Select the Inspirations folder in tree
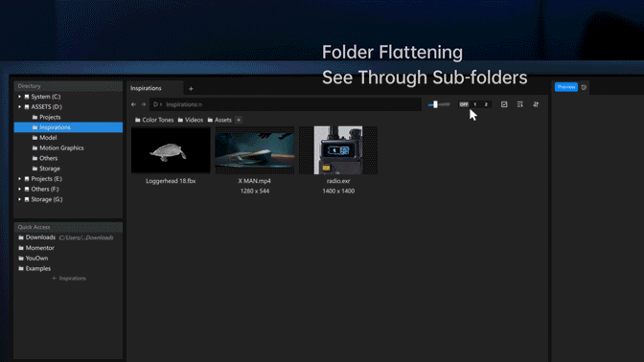Image resolution: width=644 pixels, height=362 pixels. tap(68, 127)
